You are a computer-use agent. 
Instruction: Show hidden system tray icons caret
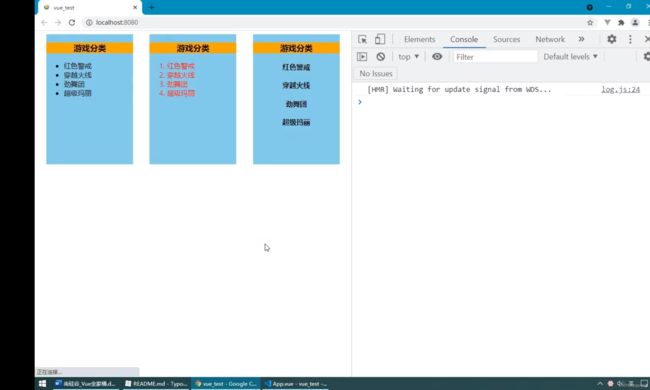pyautogui.click(x=599, y=384)
